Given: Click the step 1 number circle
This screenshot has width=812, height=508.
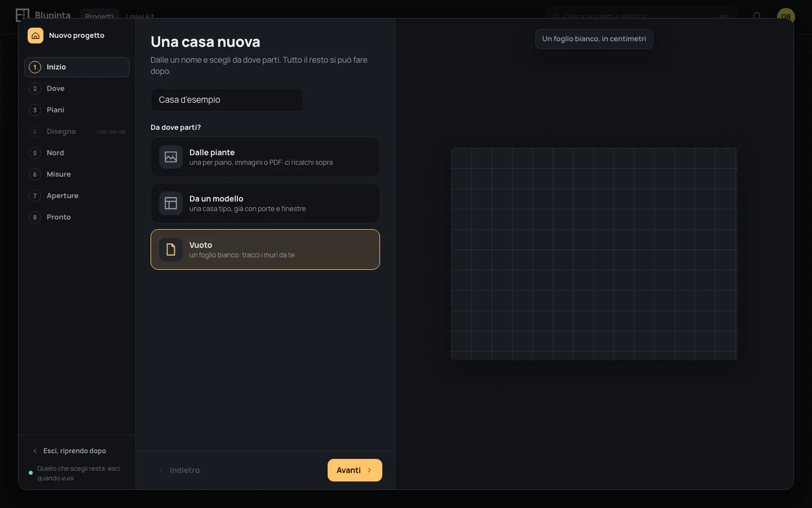Looking at the screenshot, I should (35, 67).
